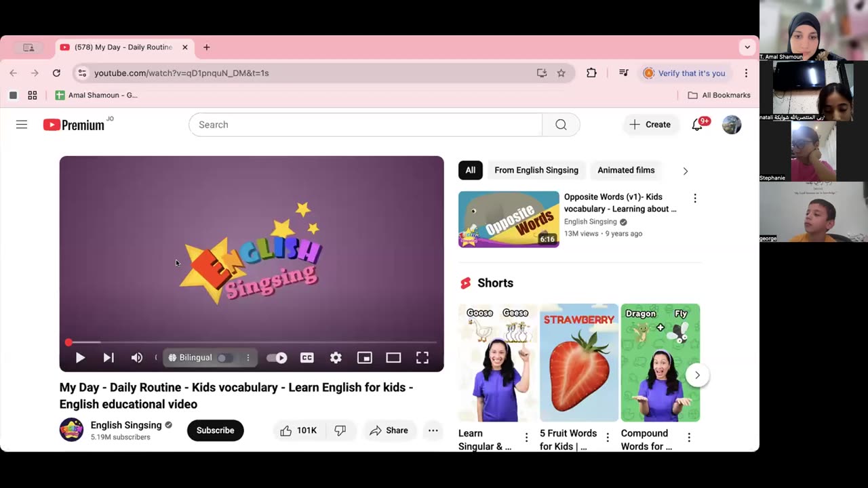Image resolution: width=868 pixels, height=488 pixels.
Task: Go back in browser history
Action: click(x=14, y=73)
